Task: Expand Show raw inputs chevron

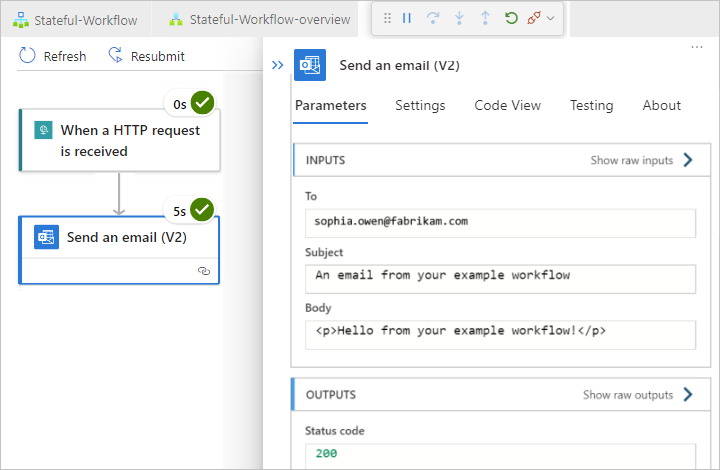Action: [x=687, y=160]
